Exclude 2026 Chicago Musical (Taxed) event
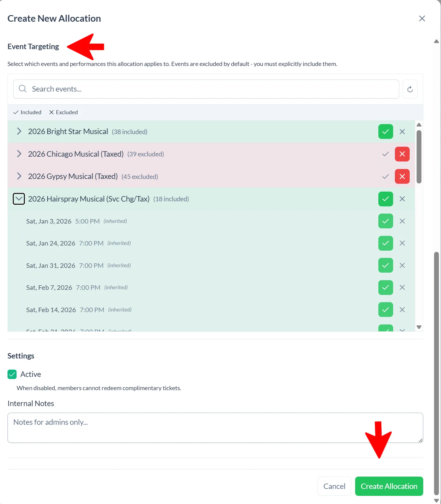 click(x=402, y=154)
